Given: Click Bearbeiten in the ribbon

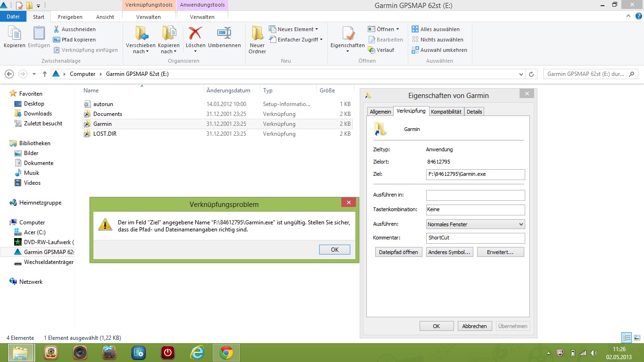Looking at the screenshot, I should (386, 40).
